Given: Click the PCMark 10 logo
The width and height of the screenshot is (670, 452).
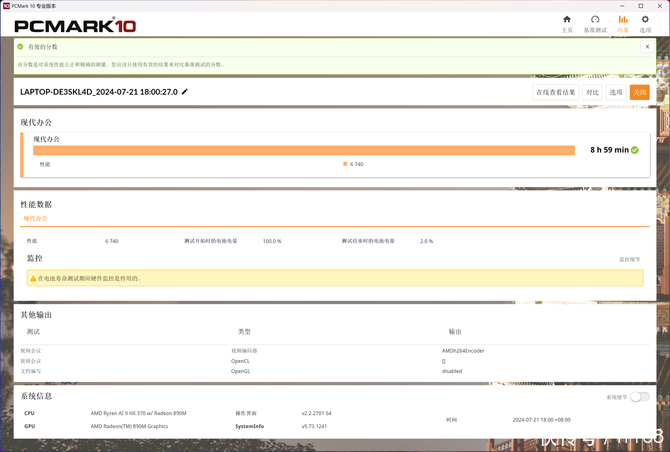Looking at the screenshot, I should [x=74, y=24].
